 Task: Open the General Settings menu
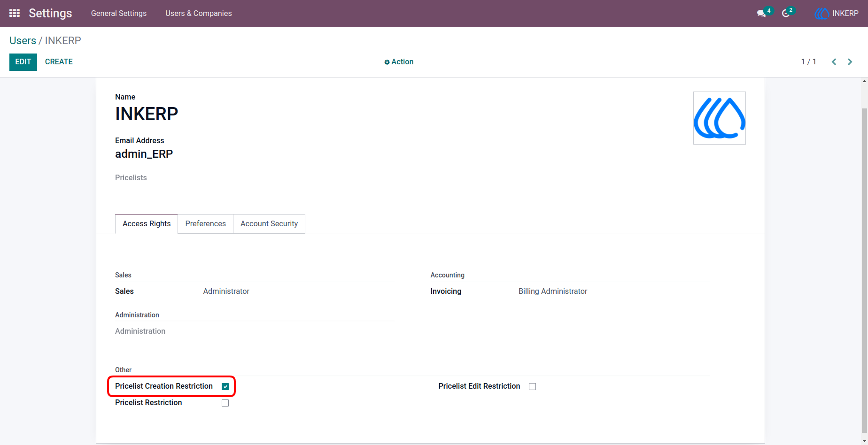[x=119, y=14]
